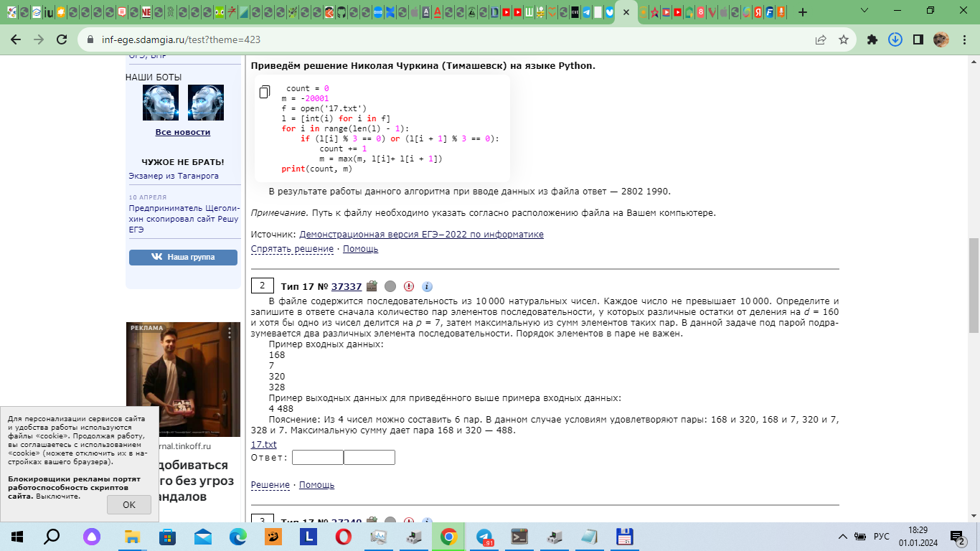This screenshot has width=980, height=551.
Task: Open the 17.txt file link
Action: [x=263, y=445]
